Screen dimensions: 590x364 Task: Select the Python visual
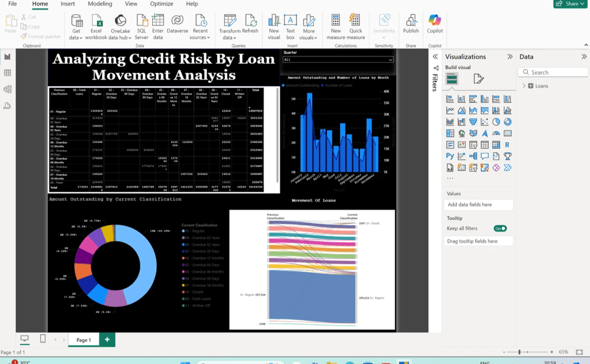click(450, 156)
